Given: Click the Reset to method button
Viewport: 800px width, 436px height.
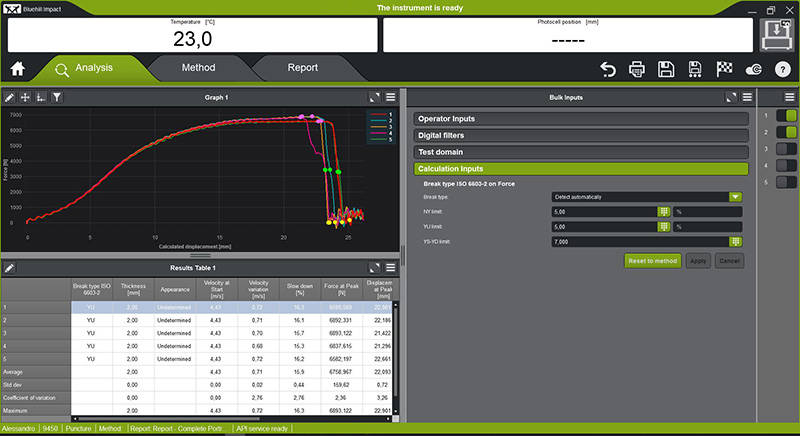Looking at the screenshot, I should tap(652, 260).
